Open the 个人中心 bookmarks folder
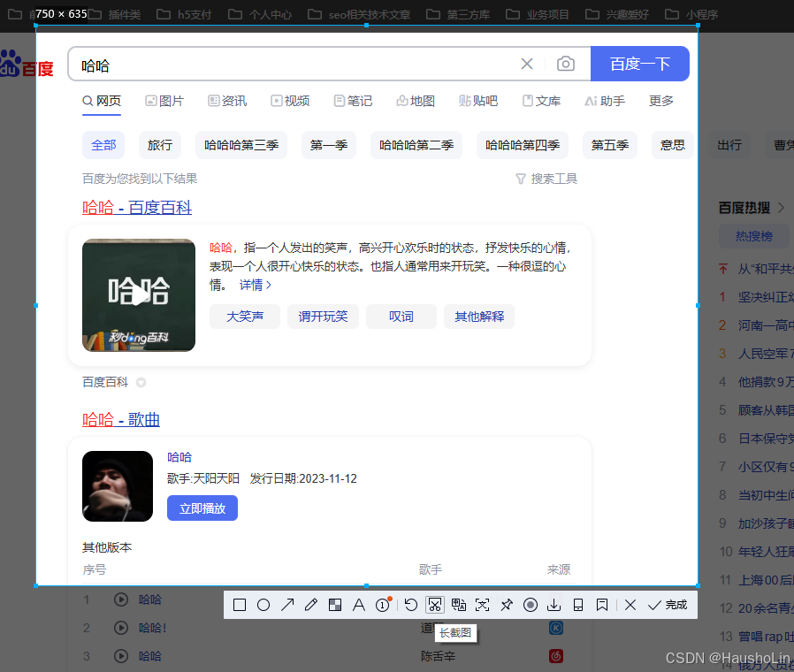The image size is (794, 672). click(x=260, y=14)
